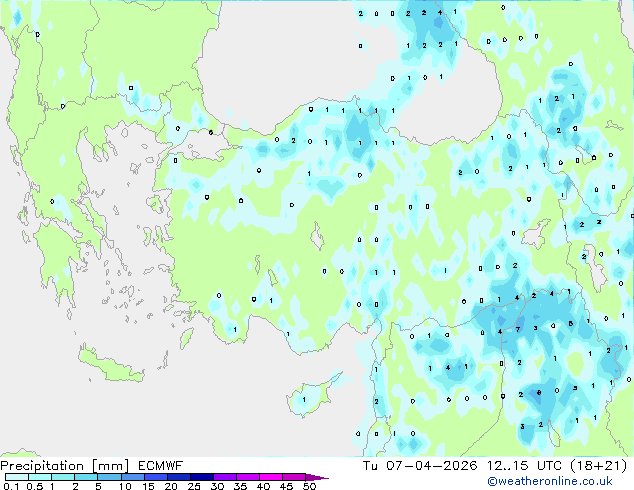Click the '0.1' label on the legend scale
The image size is (634, 490).
[11, 486]
